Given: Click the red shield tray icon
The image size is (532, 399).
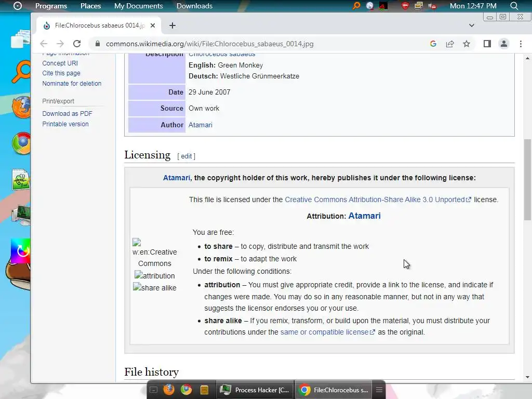Looking at the screenshot, I should [x=405, y=6].
